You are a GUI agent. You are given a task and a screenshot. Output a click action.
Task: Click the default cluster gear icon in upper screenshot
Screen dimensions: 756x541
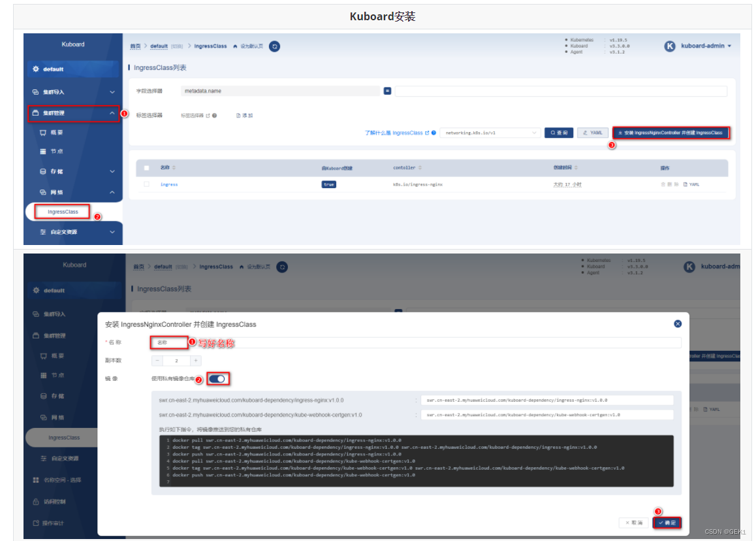point(36,69)
